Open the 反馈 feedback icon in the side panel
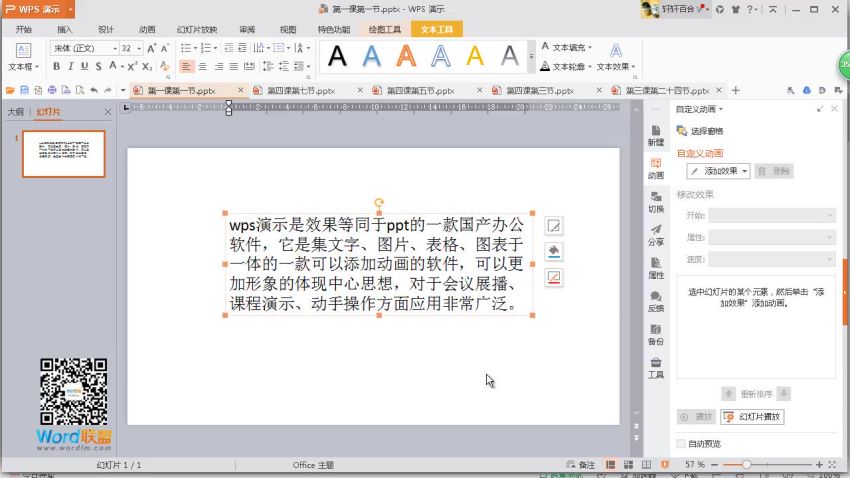The image size is (850, 478). pyautogui.click(x=655, y=302)
